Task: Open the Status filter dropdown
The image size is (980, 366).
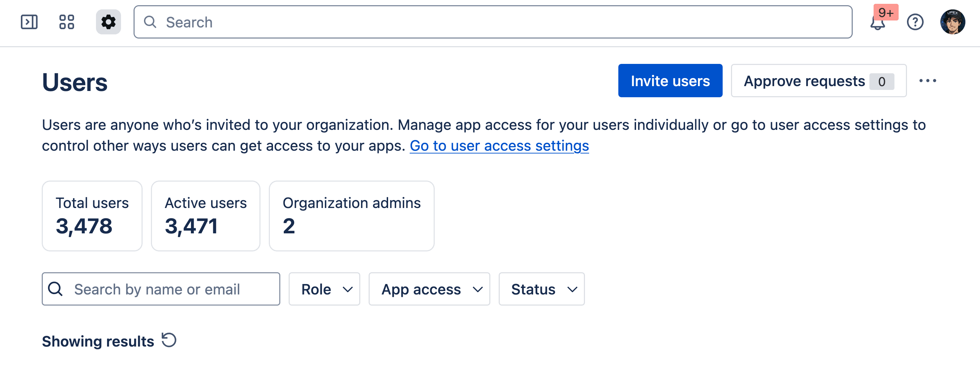Action: point(541,289)
